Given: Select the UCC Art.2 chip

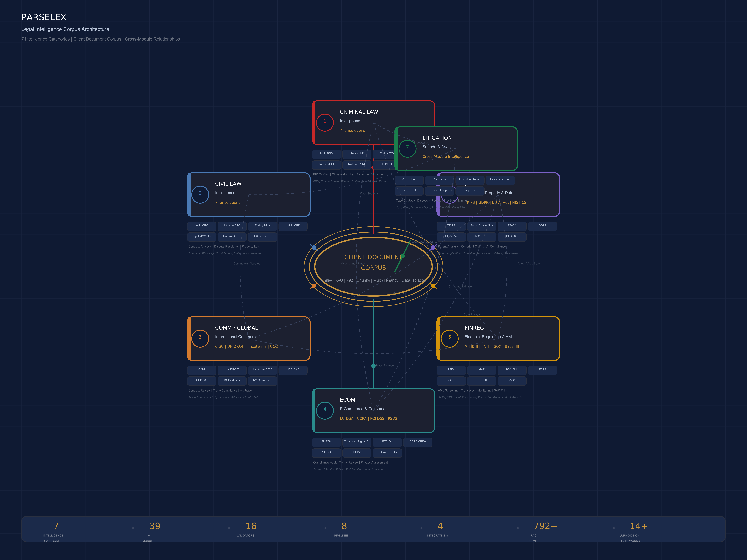Looking at the screenshot, I should pos(293,370).
